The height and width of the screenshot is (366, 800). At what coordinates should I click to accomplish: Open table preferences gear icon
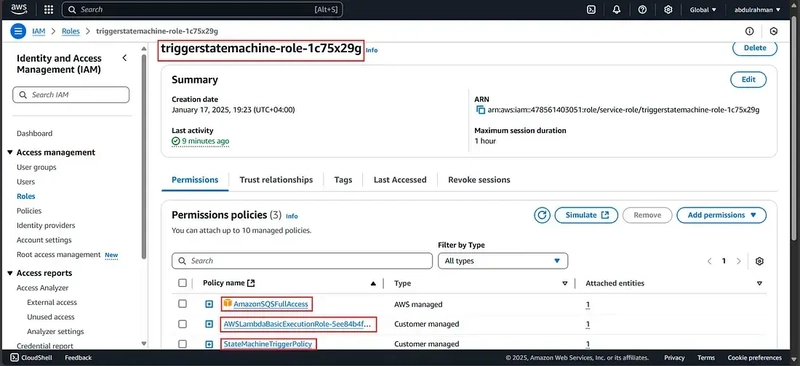pos(759,261)
